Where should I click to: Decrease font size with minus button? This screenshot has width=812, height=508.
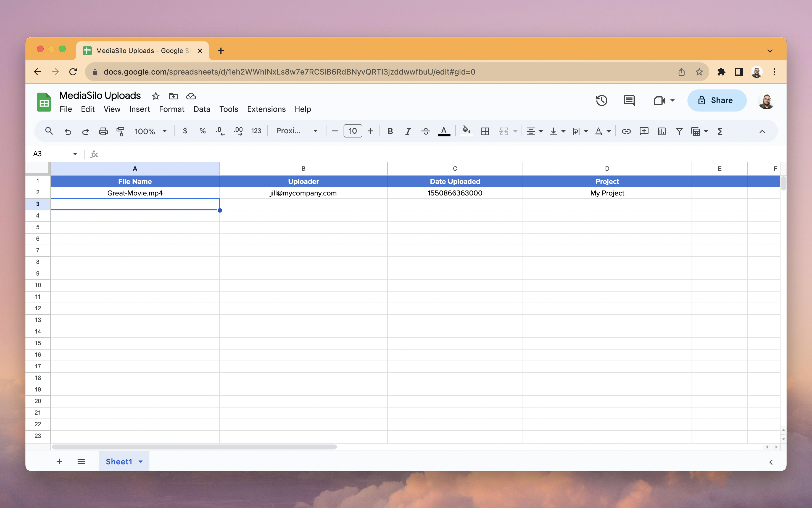click(335, 131)
